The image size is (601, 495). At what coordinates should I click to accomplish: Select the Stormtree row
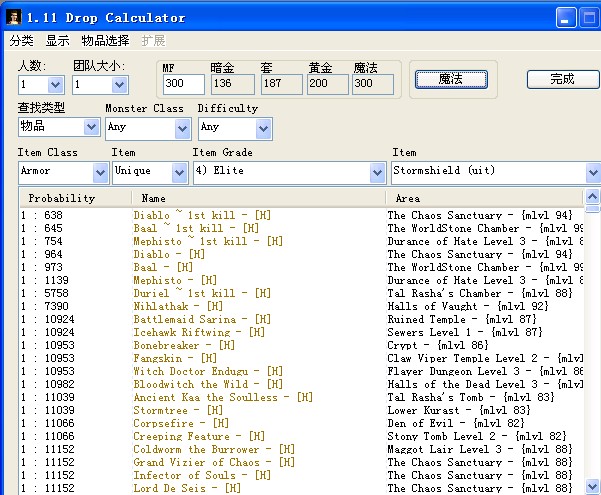[x=301, y=411]
